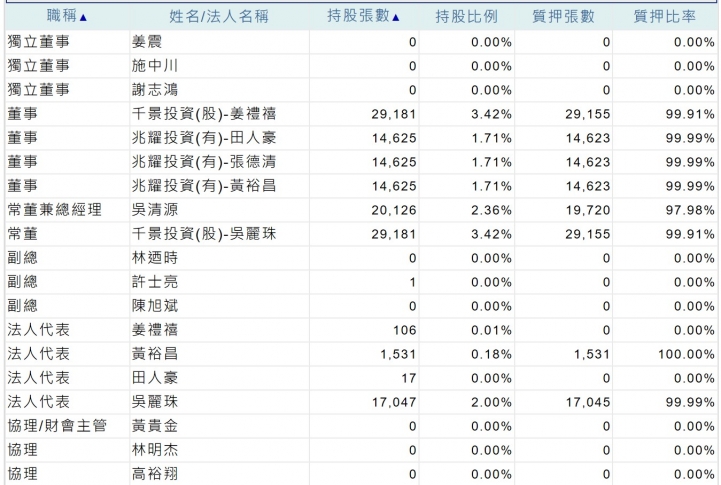The image size is (721, 485).
Task: Click pledge ratio 100.00% for 黃裕昌
Action: pyautogui.click(x=686, y=354)
